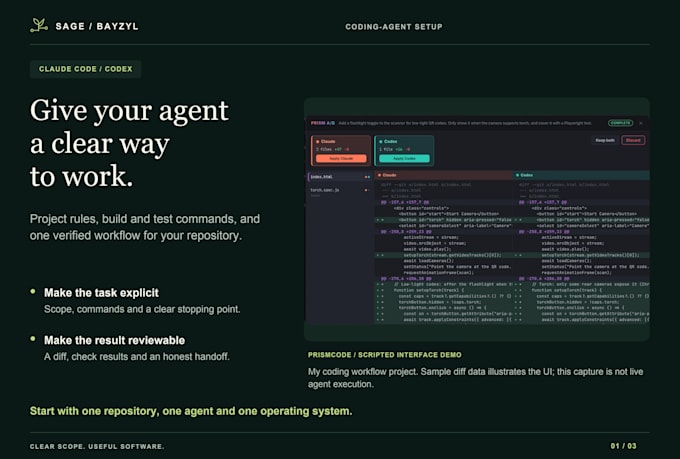Click the CLAUDE CODE / CODEX tag
This screenshot has height=459, width=680.
(85, 69)
